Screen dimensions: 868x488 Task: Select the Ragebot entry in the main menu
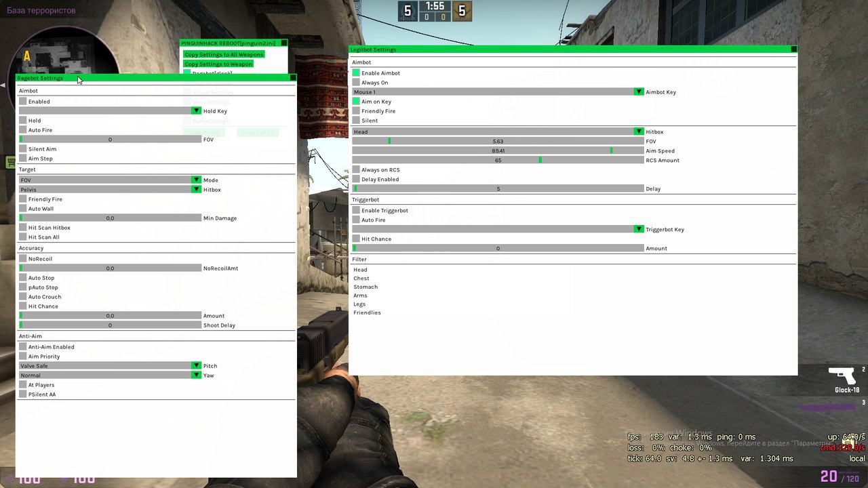pos(212,73)
